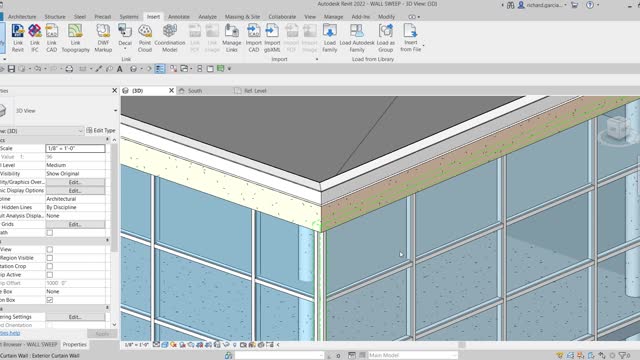
Task: Click the View Scale field 1/8" = 1'-0"
Action: point(75,149)
